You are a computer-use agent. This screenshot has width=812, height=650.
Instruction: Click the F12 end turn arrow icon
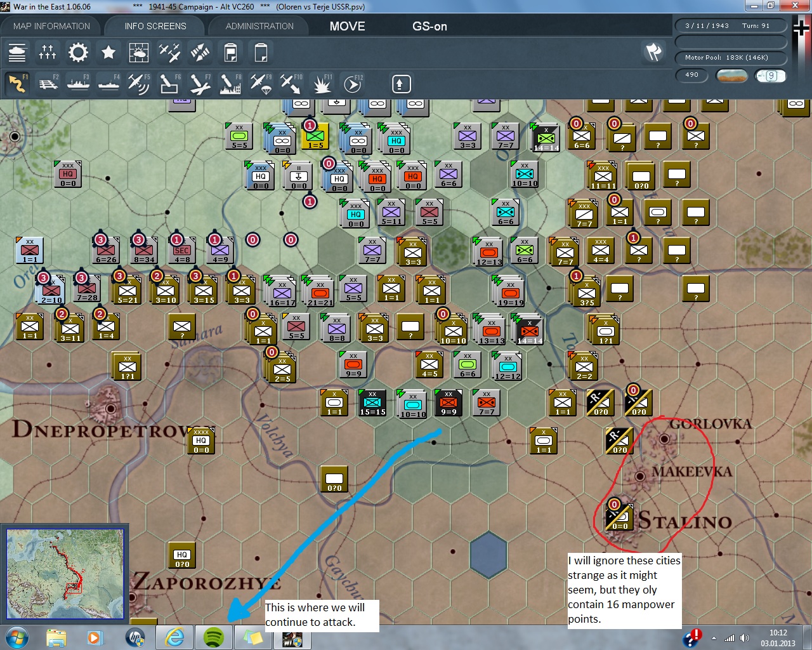(352, 84)
